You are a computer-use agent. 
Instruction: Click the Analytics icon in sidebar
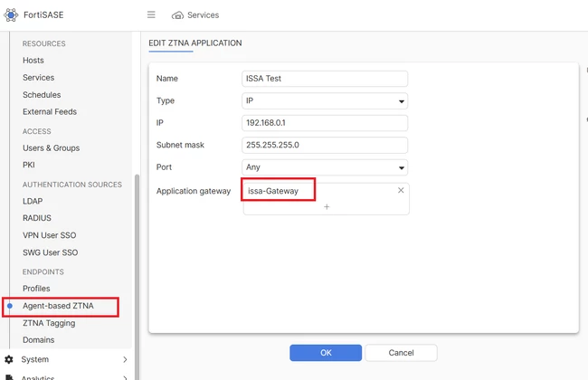click(9, 377)
